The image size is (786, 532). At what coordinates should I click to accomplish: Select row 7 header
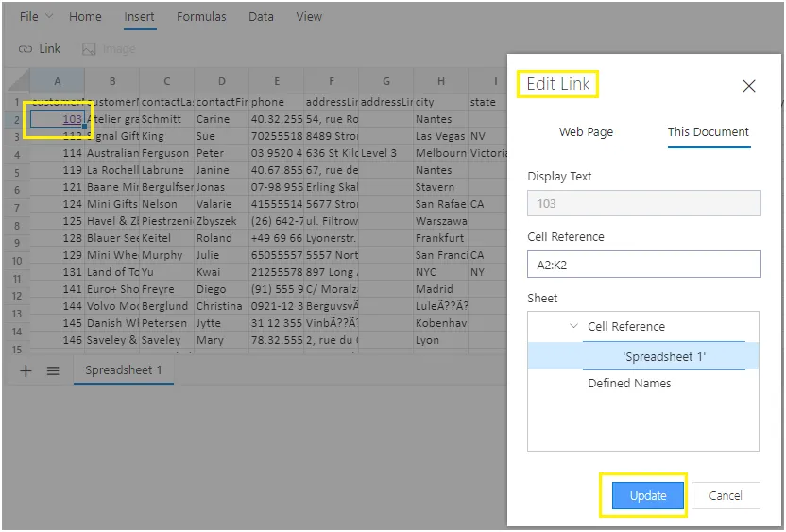[17, 207]
